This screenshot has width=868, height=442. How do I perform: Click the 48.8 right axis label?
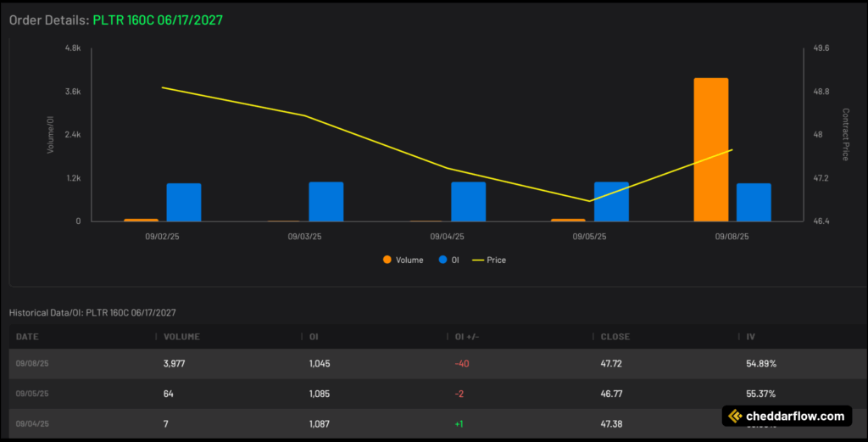click(x=821, y=92)
